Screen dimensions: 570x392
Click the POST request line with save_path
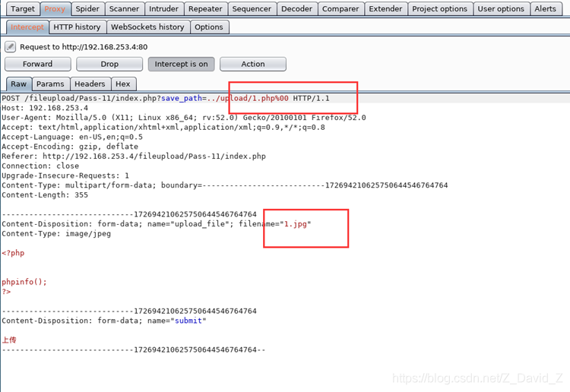[166, 98]
